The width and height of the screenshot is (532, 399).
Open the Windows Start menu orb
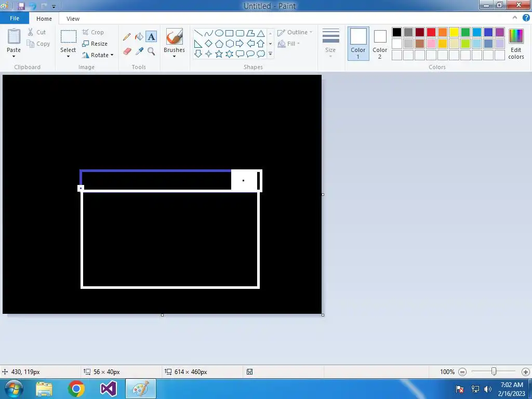[x=14, y=389]
